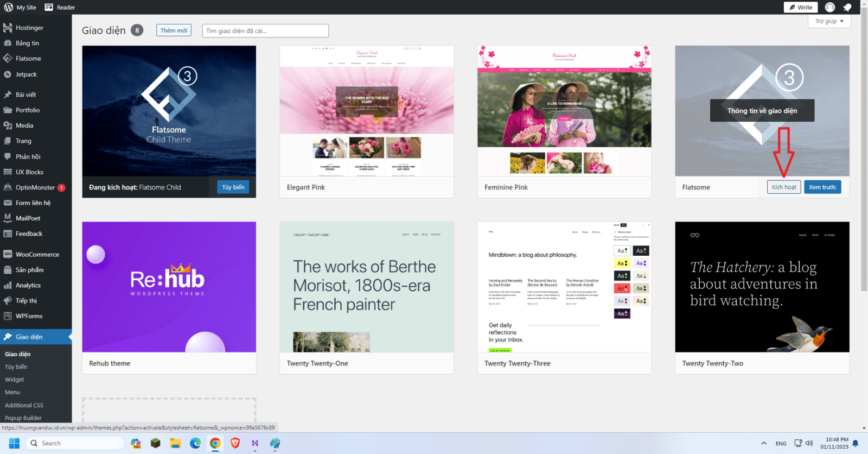This screenshot has width=868, height=454.
Task: Open Additional CSS submenu link
Action: [24, 405]
